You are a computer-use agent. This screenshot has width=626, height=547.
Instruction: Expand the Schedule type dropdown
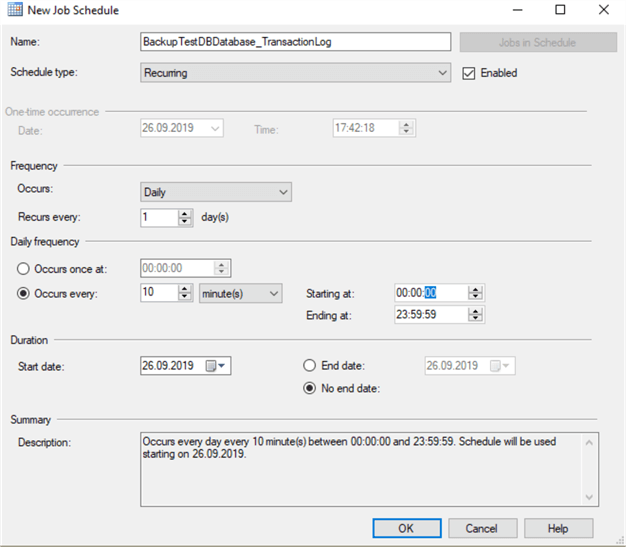[x=443, y=73]
